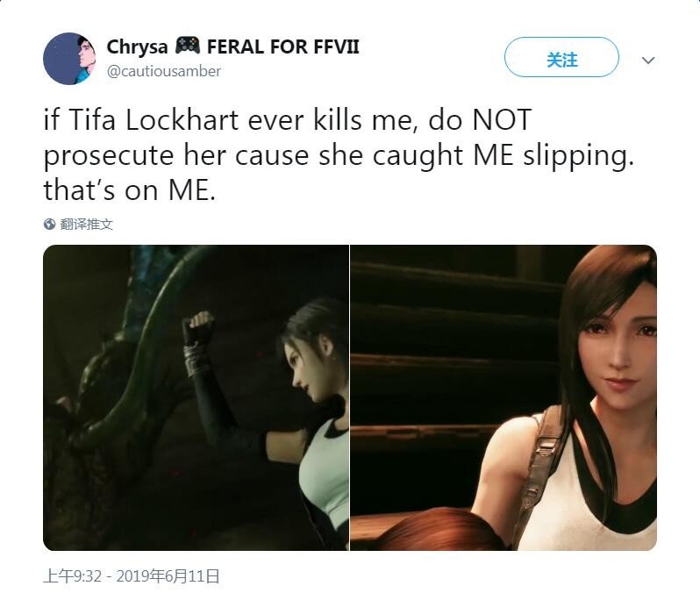This screenshot has height=593, width=700.
Task: Expand the tweet options chevron menu
Action: tap(647, 60)
